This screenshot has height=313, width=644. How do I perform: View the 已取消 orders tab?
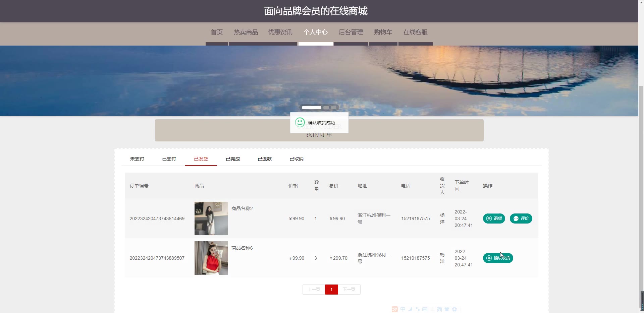click(297, 159)
